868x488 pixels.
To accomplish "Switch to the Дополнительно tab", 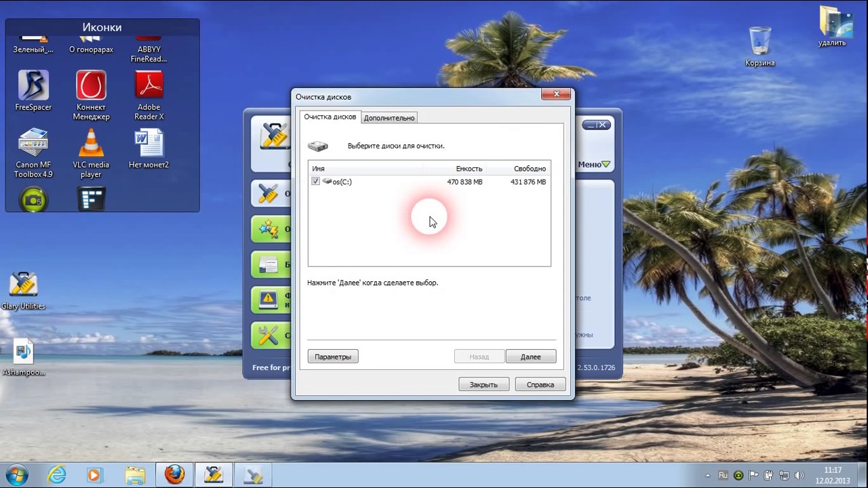I will click(x=389, y=118).
